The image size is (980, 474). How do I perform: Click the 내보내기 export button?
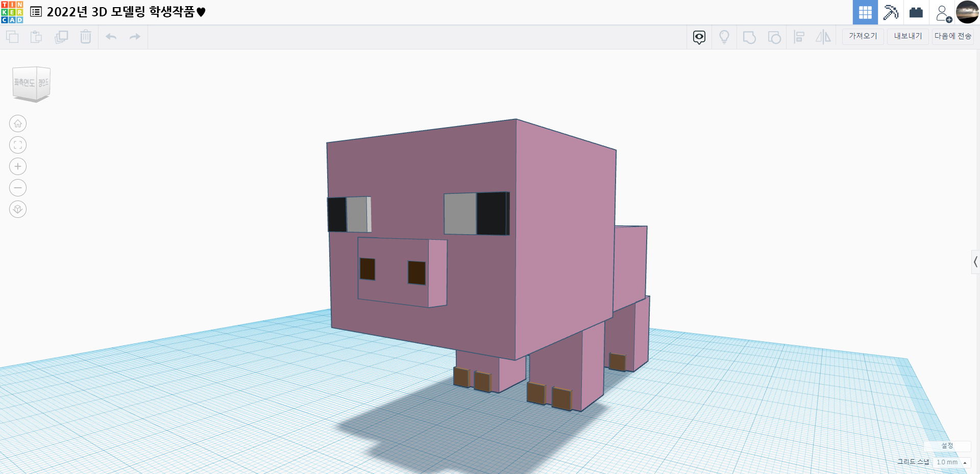pos(908,36)
